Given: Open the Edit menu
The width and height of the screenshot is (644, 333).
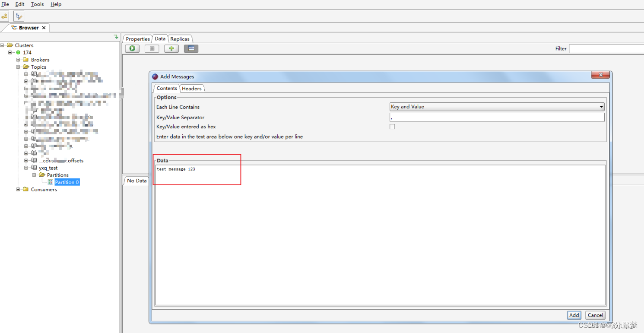Looking at the screenshot, I should pos(20,4).
